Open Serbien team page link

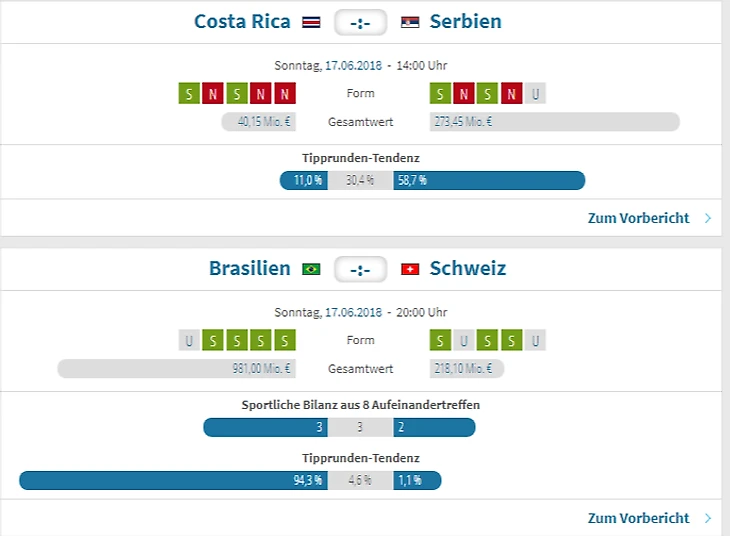tap(466, 22)
